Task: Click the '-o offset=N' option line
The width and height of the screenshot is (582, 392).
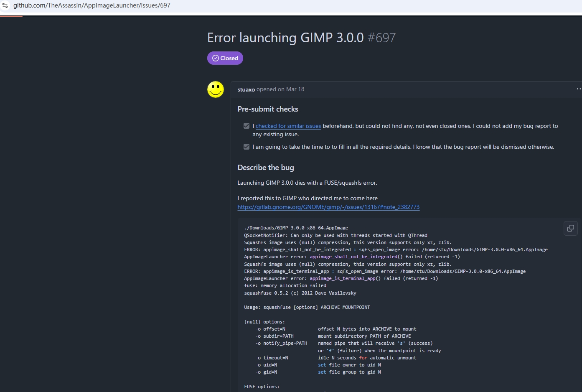Action: coord(335,329)
